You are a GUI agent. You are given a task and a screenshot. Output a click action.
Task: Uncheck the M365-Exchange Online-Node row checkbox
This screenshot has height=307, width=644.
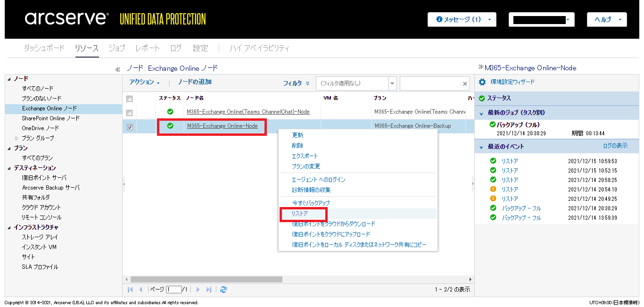(130, 127)
